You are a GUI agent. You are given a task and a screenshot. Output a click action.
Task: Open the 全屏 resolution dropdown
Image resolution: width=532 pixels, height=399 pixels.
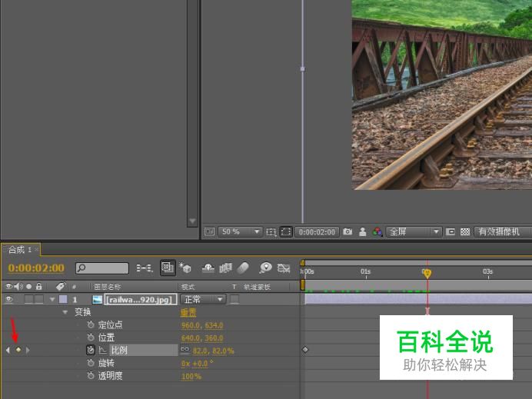[414, 231]
